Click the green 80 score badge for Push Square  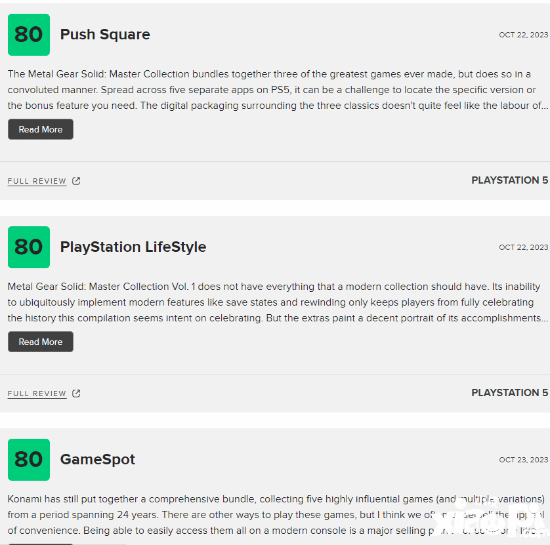click(x=29, y=35)
